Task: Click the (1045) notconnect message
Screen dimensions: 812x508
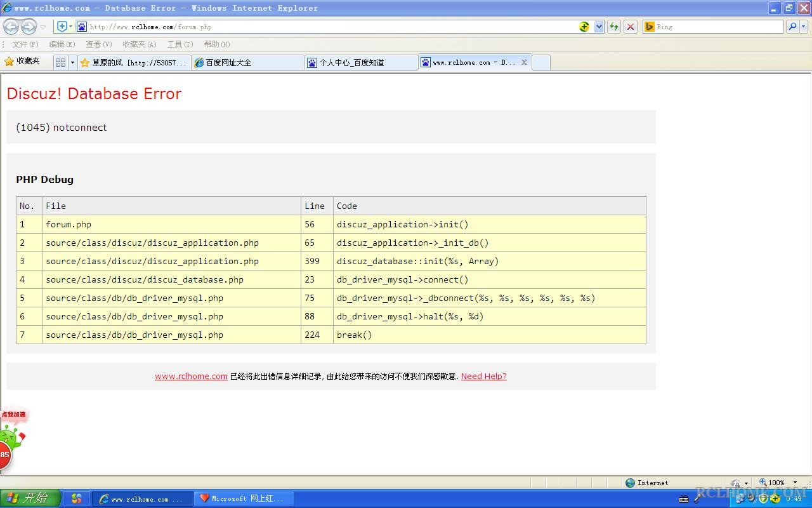Action: [62, 127]
